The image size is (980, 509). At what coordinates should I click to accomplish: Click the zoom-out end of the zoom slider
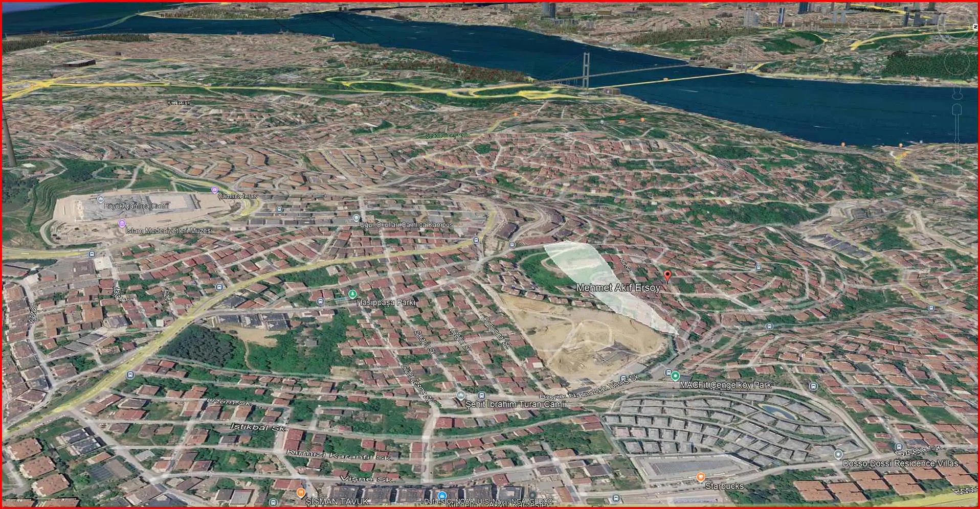pyautogui.click(x=957, y=172)
